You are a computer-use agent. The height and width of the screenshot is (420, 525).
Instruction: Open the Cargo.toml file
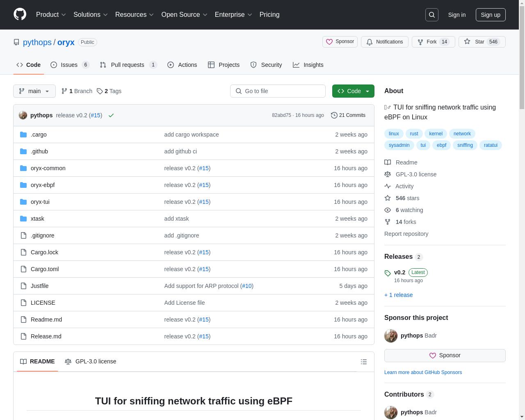click(45, 269)
